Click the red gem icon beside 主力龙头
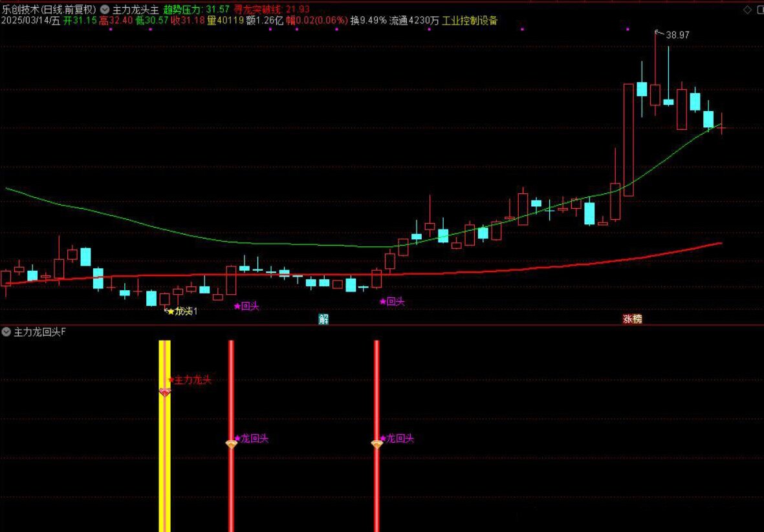 [165, 392]
